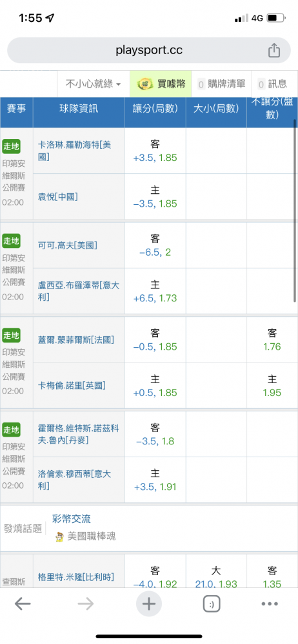The image size is (298, 644).
Task: Open 可可.高夫[美國] player link
Action: coord(68,245)
